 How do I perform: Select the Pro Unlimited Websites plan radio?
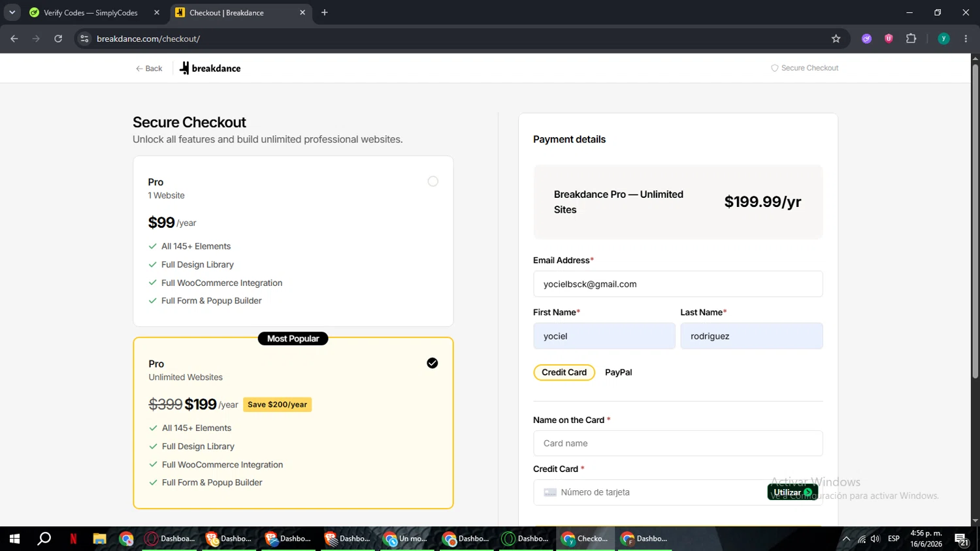click(433, 363)
